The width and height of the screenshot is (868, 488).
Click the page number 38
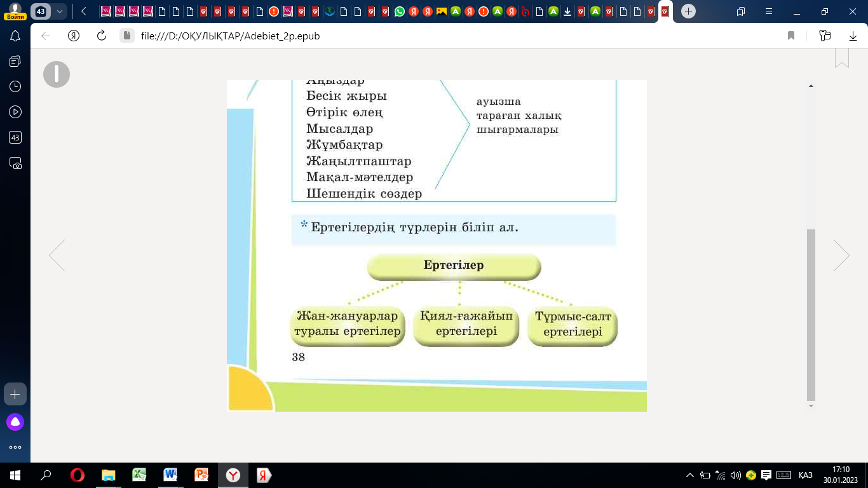click(298, 357)
